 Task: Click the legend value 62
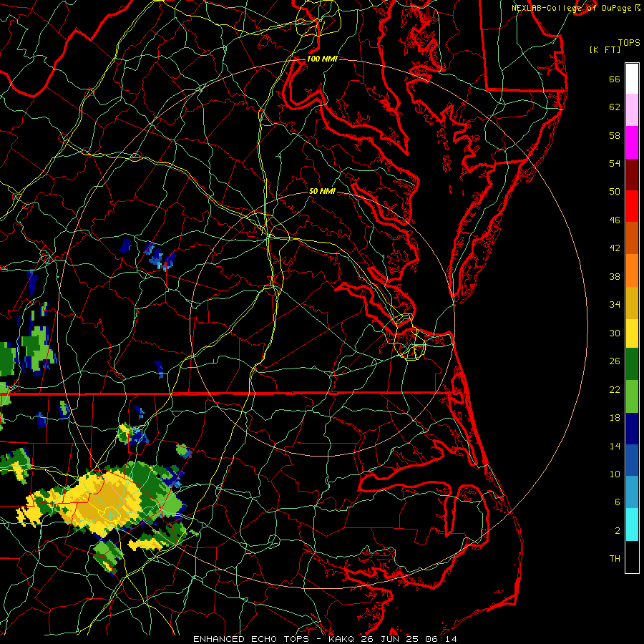pos(615,107)
